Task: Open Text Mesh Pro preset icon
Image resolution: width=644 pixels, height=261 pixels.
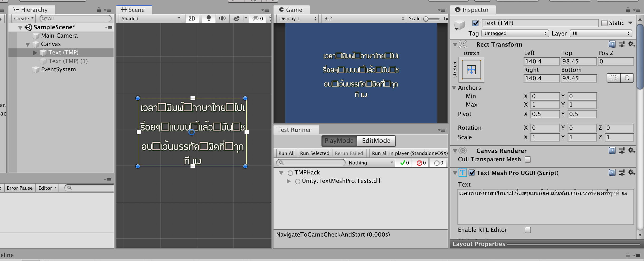Action: [x=622, y=173]
